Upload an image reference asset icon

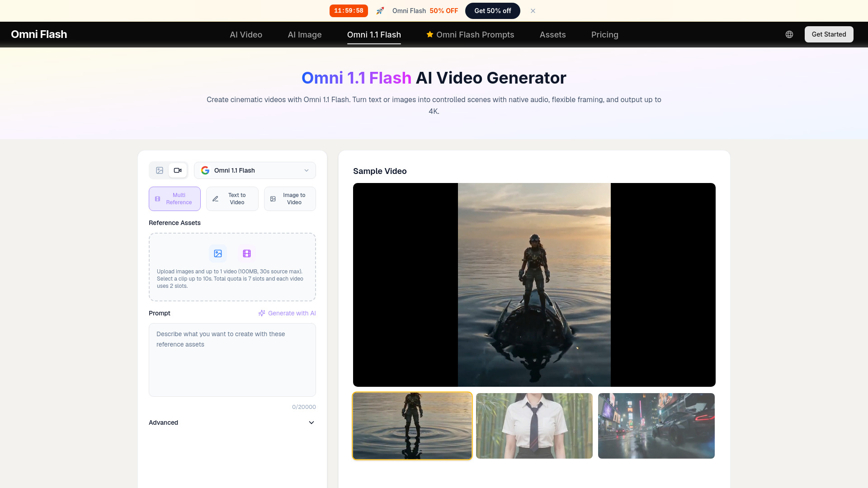(x=218, y=253)
